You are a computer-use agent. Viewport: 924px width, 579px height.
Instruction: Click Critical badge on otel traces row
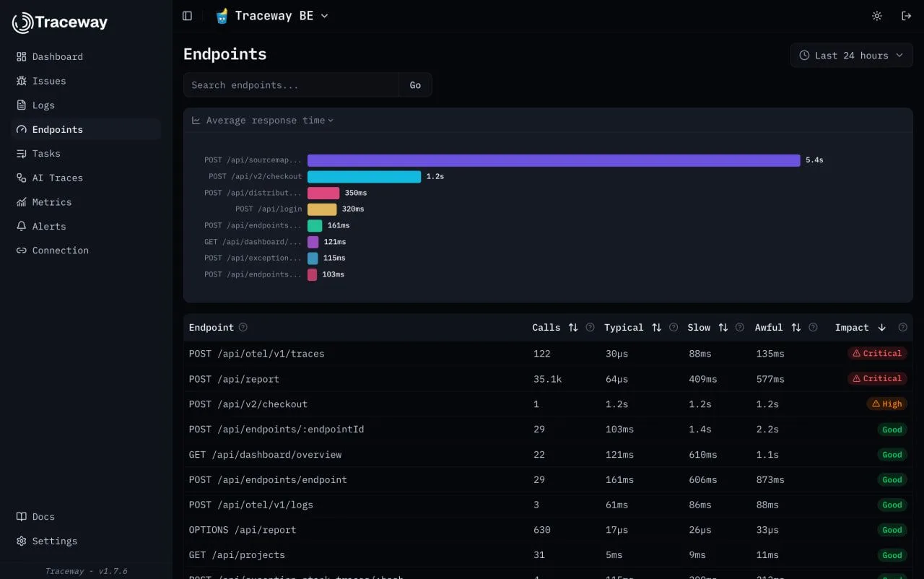877,354
